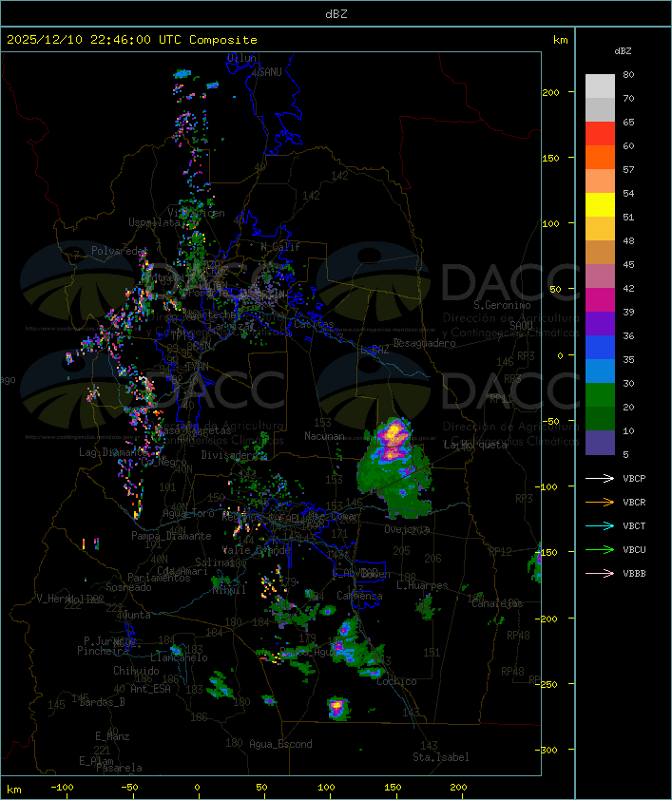
Task: Click the 'Divisadero' map label
Action: click(230, 454)
